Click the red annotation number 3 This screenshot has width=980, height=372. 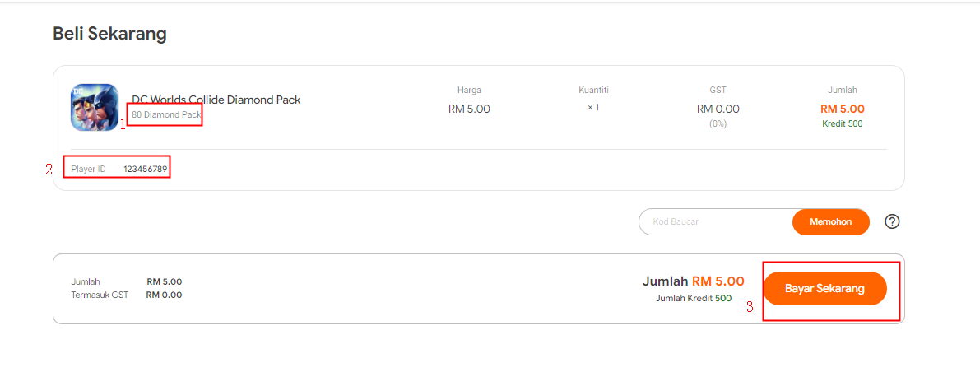750,308
